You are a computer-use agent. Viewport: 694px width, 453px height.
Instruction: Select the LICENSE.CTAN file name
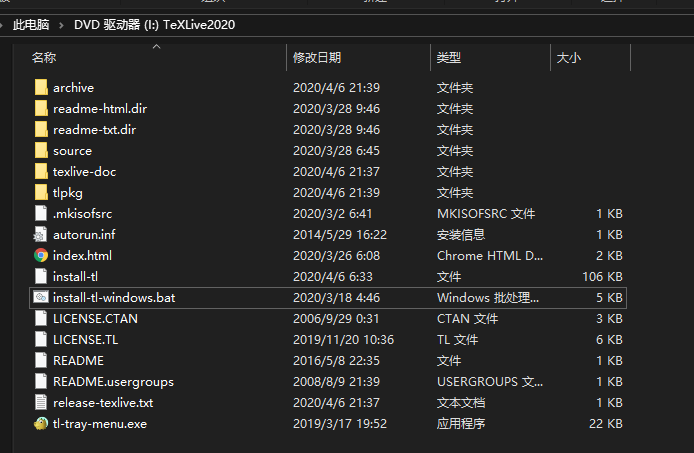click(95, 319)
